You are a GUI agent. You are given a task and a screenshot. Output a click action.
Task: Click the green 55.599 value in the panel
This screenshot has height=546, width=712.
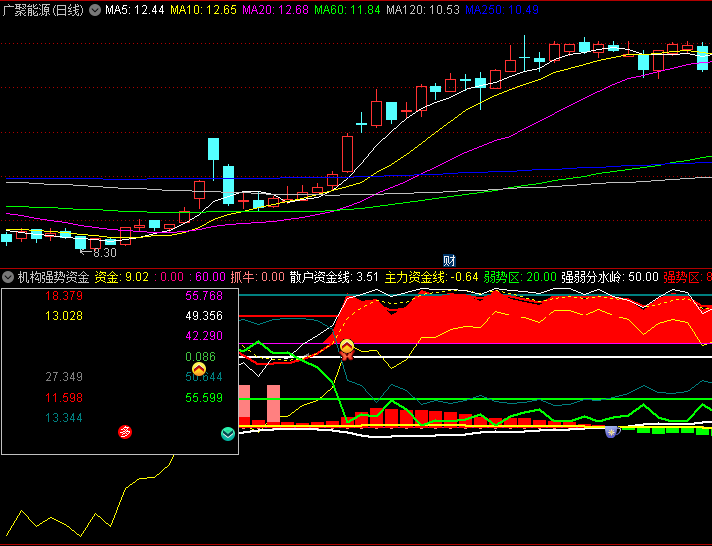click(204, 398)
